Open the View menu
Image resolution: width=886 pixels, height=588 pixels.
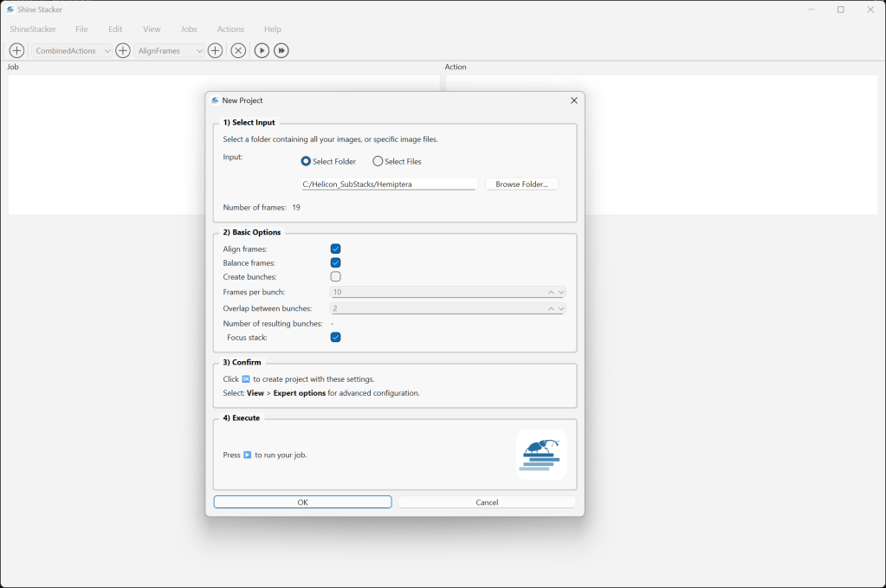(x=152, y=29)
